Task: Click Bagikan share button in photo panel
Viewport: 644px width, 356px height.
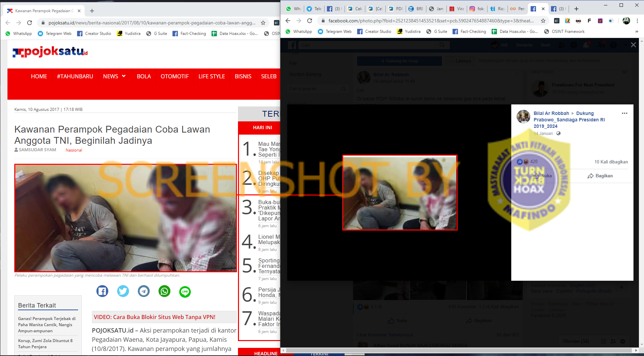Action: [600, 176]
